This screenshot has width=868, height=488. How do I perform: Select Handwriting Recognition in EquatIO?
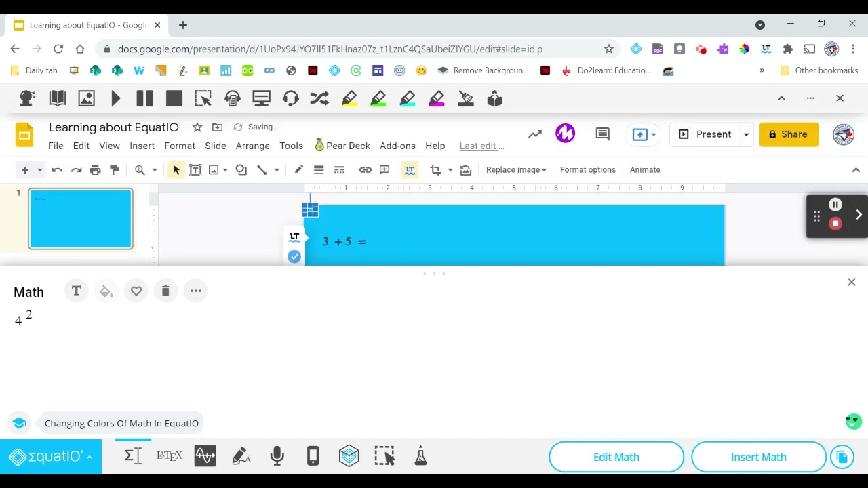coord(241,456)
